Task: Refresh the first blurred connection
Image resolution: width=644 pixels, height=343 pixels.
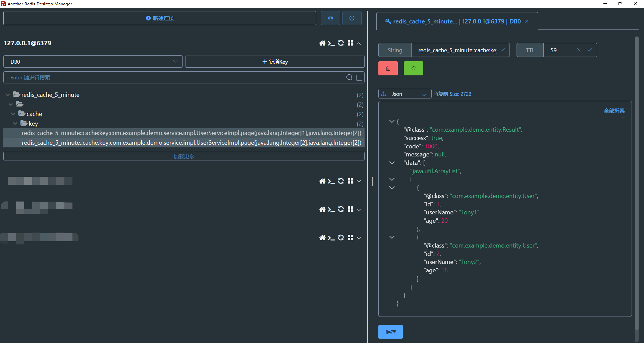Action: point(341,181)
